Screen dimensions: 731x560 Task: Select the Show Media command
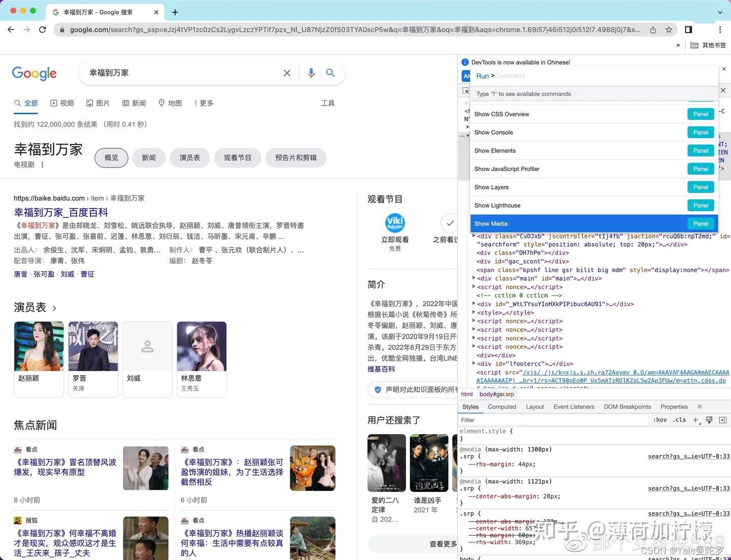pos(594,224)
